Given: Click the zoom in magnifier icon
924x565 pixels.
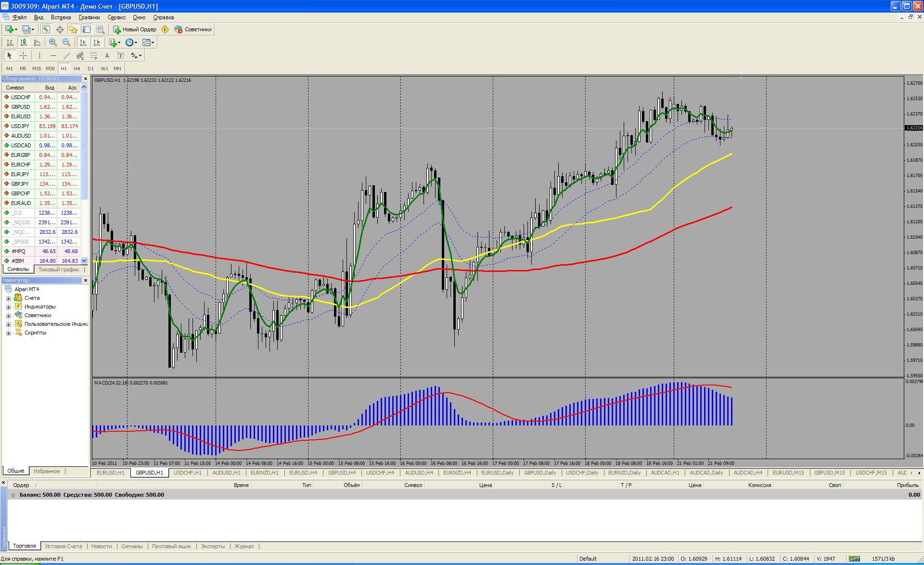Looking at the screenshot, I should pos(53,42).
